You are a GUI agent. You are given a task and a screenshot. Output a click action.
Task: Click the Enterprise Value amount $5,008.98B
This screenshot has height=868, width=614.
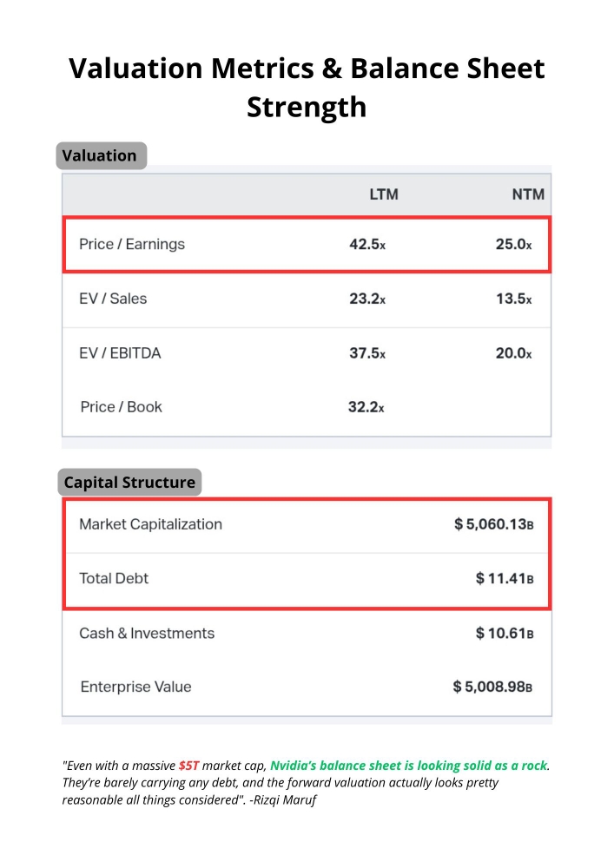click(492, 687)
